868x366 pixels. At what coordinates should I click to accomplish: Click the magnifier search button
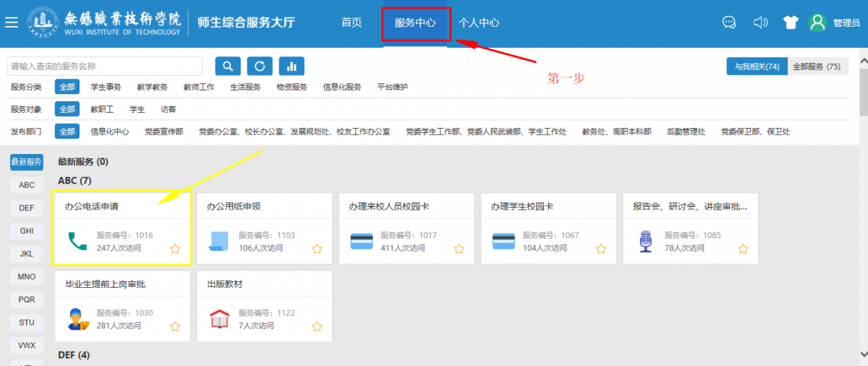228,66
